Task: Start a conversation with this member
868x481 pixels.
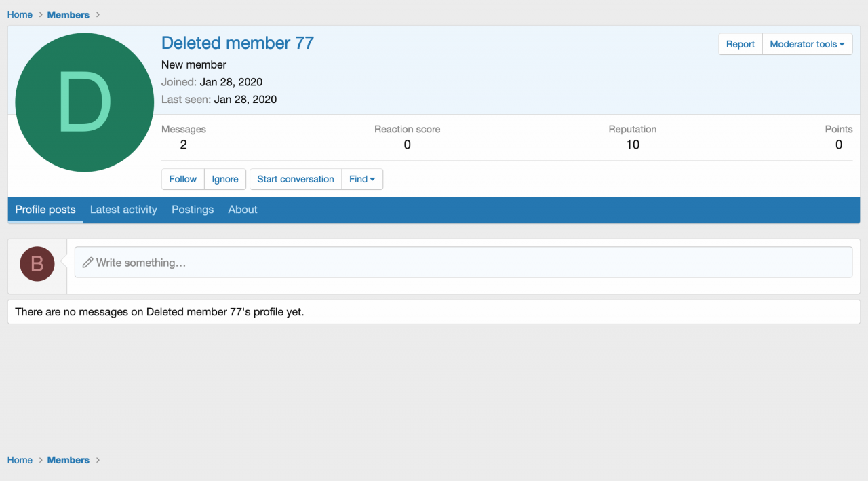Action: (296, 179)
